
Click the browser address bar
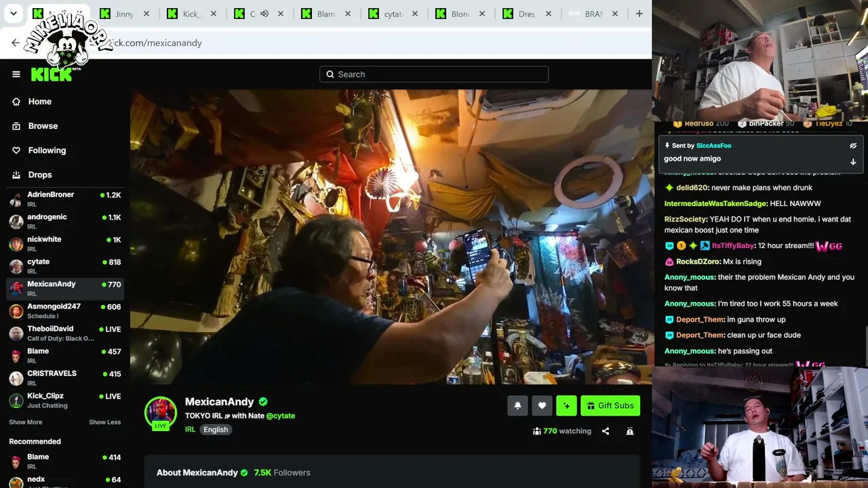pos(339,43)
